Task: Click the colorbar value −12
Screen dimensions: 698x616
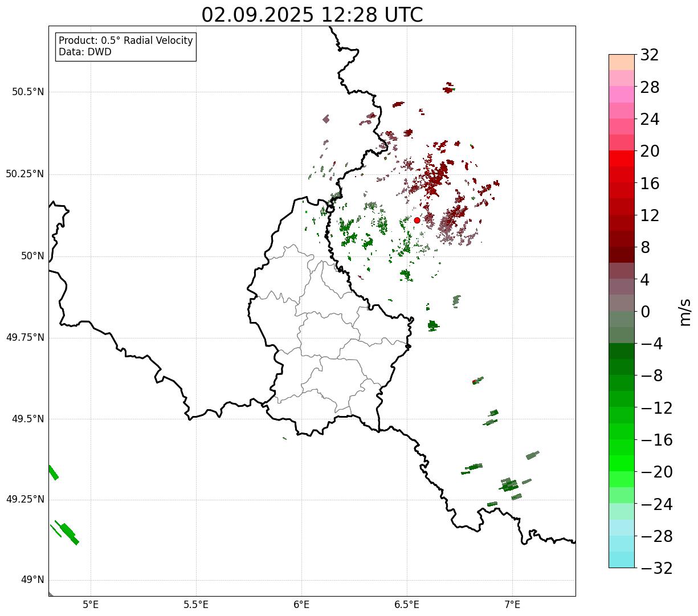Action: pos(656,408)
